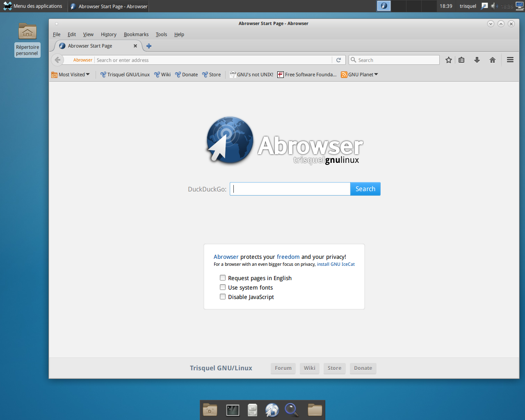
Task: Click the Donate footer button
Action: (x=363, y=368)
